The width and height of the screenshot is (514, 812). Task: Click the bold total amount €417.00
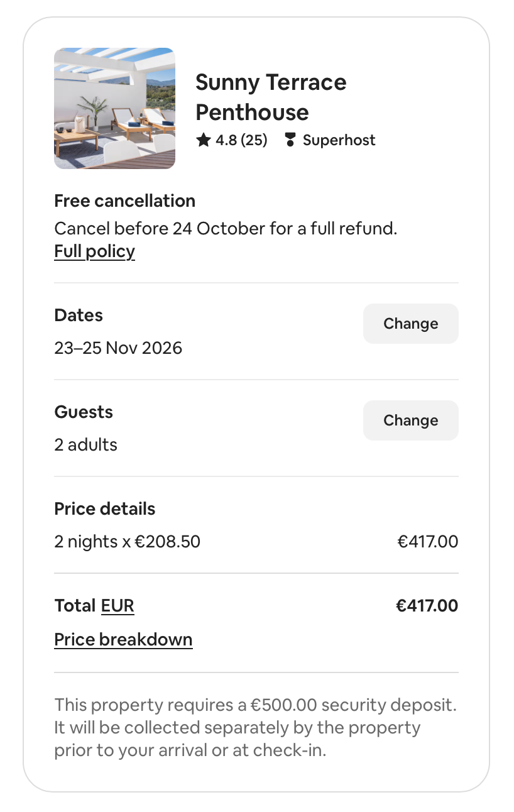click(427, 606)
